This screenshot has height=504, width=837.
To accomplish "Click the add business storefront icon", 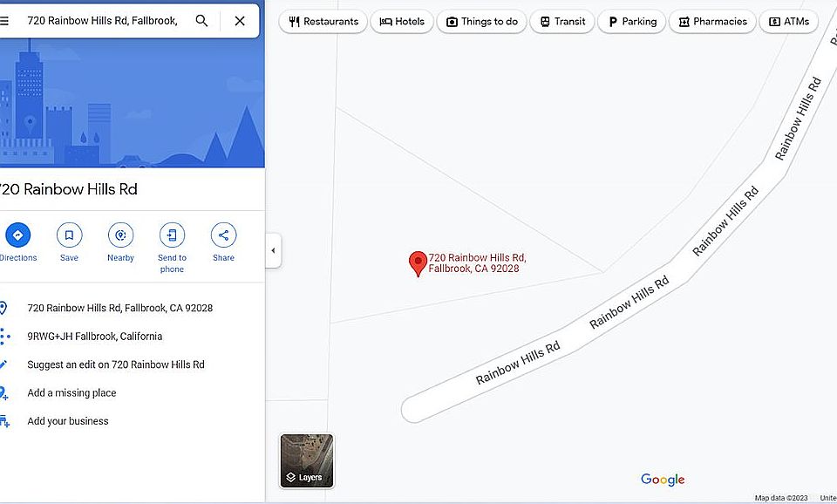I will [x=4, y=421].
